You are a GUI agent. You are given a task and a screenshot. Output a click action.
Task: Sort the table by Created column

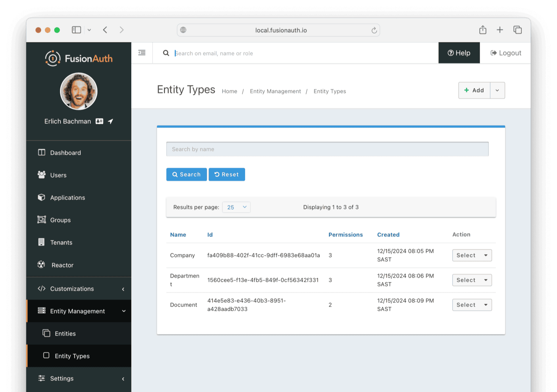pyautogui.click(x=388, y=235)
